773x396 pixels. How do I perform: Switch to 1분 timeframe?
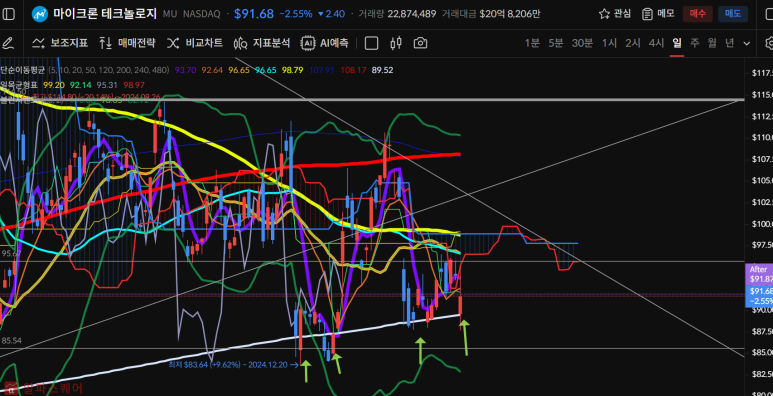pyautogui.click(x=532, y=43)
